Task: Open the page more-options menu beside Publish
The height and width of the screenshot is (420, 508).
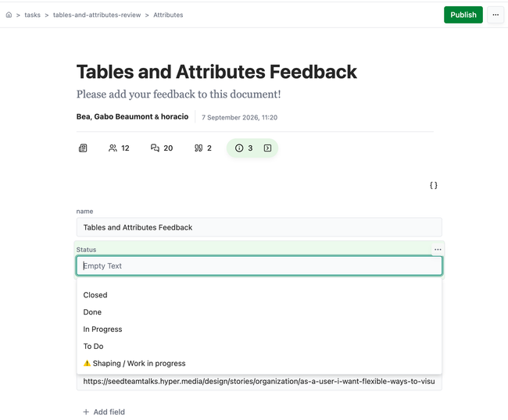Action: tap(495, 15)
